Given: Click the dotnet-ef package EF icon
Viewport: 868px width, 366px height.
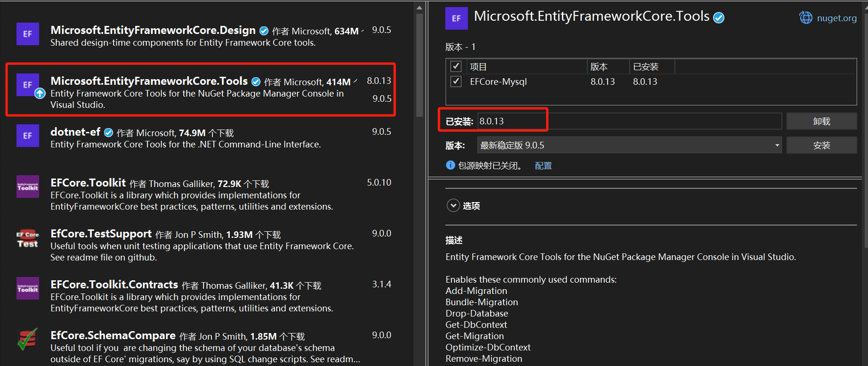Looking at the screenshot, I should (x=28, y=136).
